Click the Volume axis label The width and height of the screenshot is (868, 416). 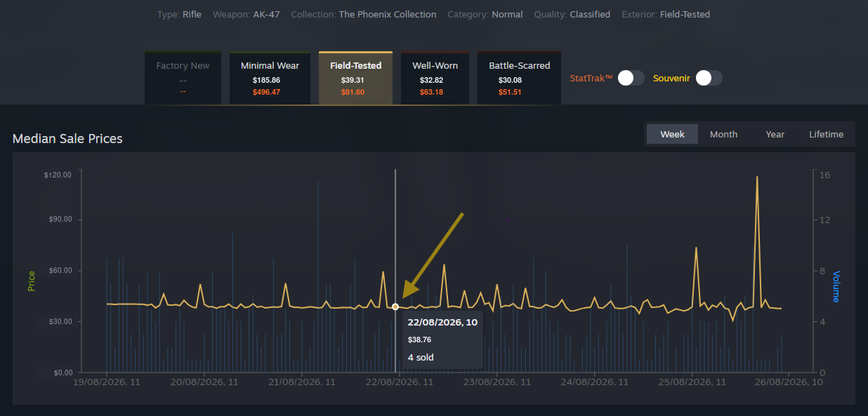coord(836,286)
